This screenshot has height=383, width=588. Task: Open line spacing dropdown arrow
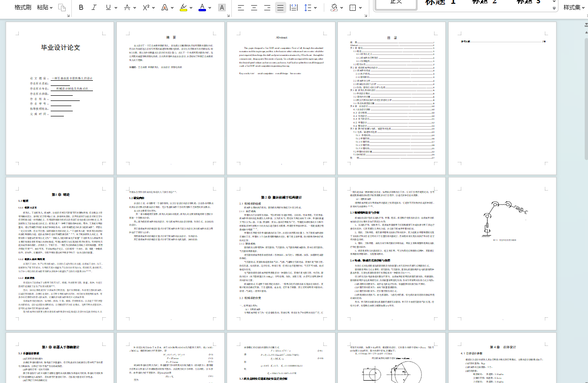point(315,8)
